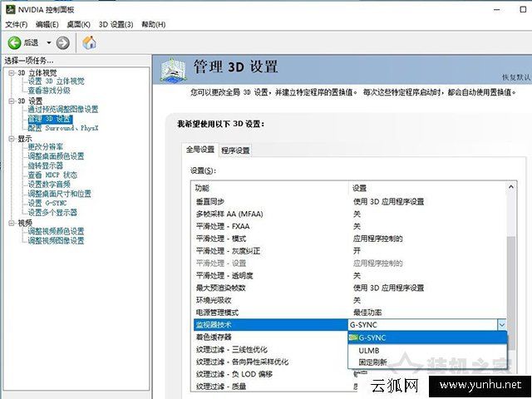Open 旋转显示器 page

[x=46, y=165]
